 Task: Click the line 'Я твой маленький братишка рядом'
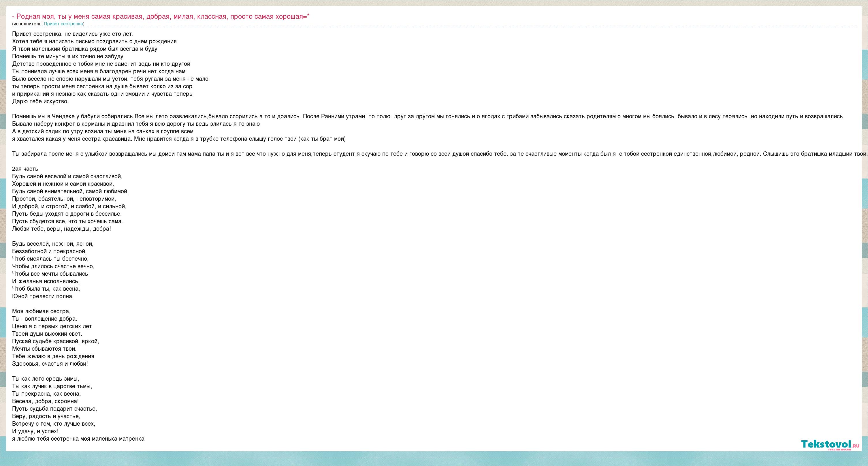(84, 49)
